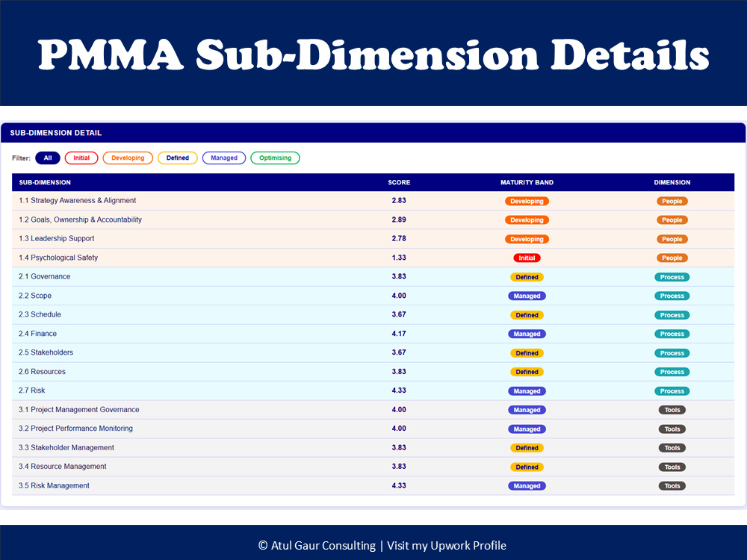Click score 4.17 for Finance
Screen dimensions: 747x560
click(x=399, y=334)
